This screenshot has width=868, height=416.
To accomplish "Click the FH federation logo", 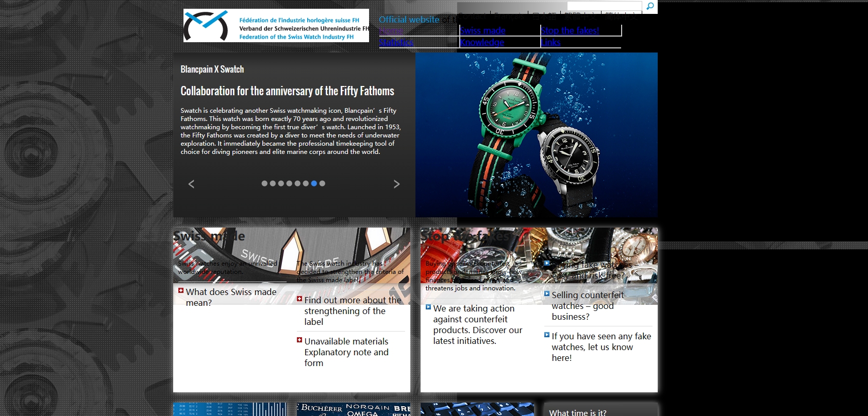I will click(x=276, y=25).
